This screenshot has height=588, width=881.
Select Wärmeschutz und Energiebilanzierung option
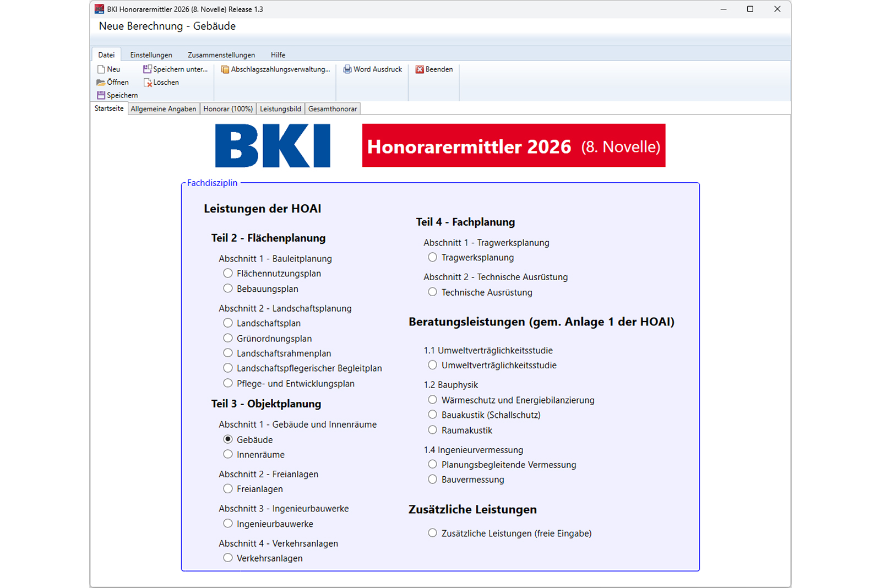tap(433, 400)
